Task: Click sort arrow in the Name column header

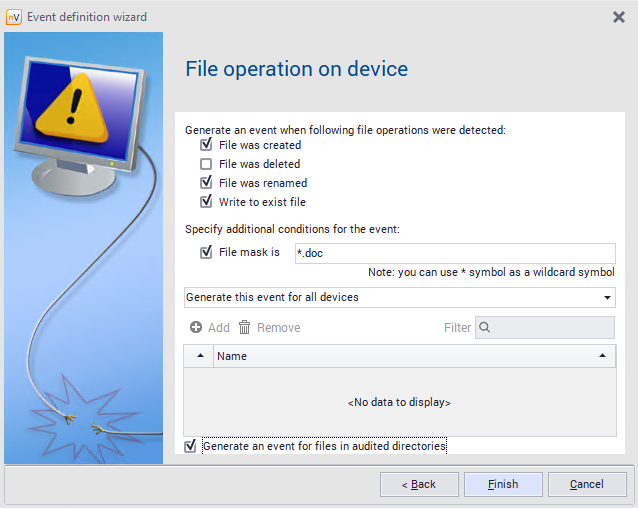Action: coord(602,356)
